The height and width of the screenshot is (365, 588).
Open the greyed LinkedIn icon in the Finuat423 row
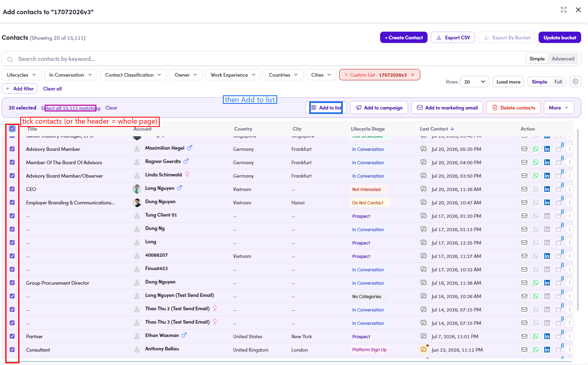pos(547,269)
